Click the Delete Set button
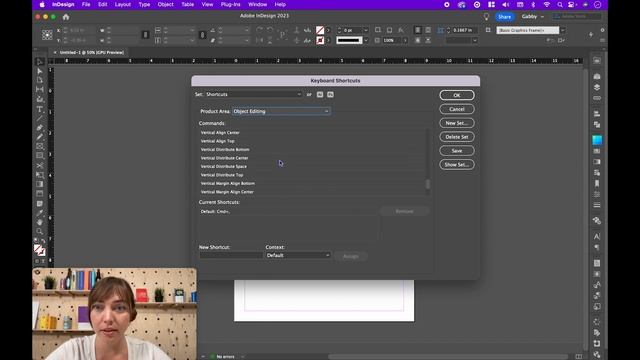 pyautogui.click(x=457, y=137)
